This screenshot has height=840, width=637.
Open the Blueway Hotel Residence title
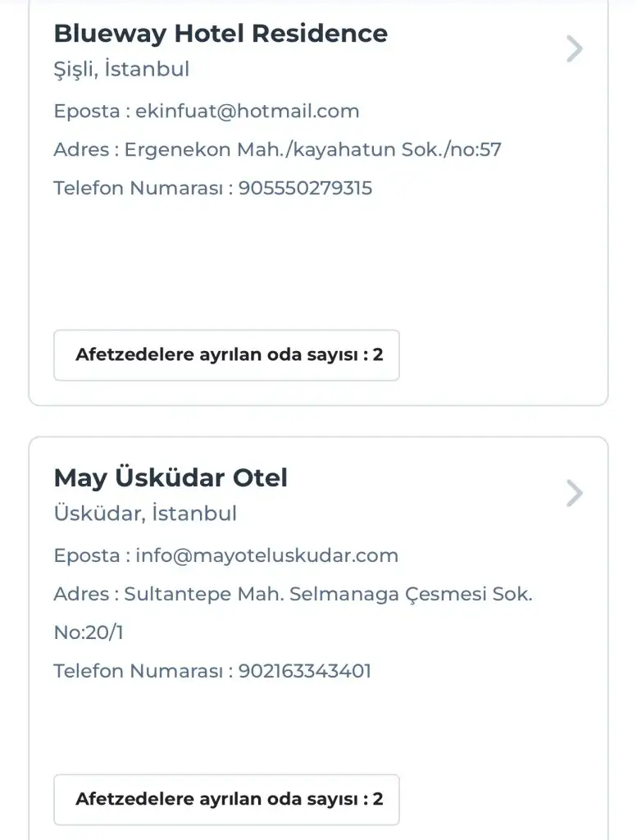pyautogui.click(x=221, y=34)
